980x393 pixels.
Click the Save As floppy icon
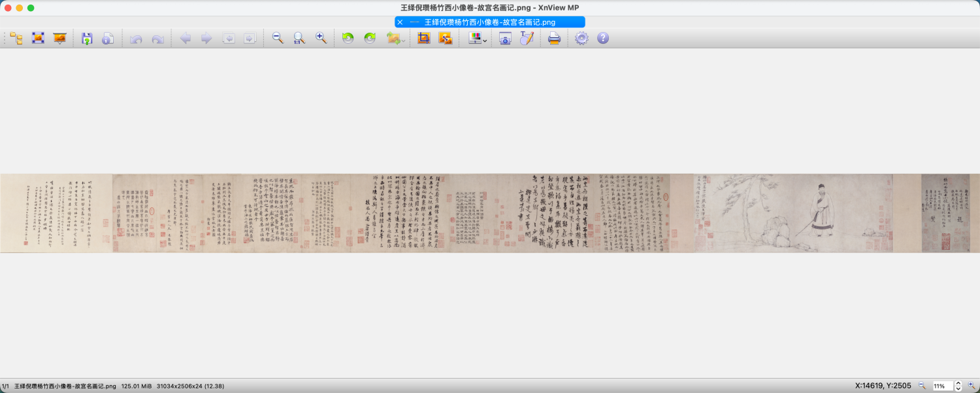pyautogui.click(x=87, y=39)
